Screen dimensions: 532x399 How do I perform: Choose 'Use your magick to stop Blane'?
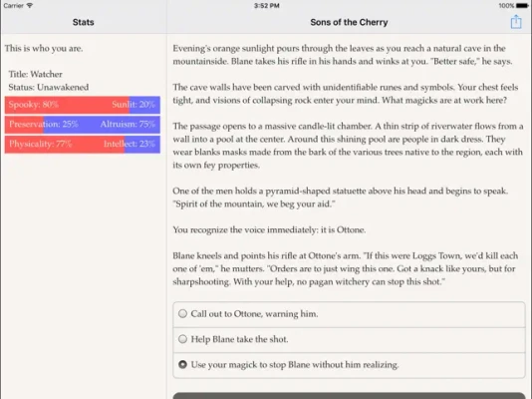349,365
